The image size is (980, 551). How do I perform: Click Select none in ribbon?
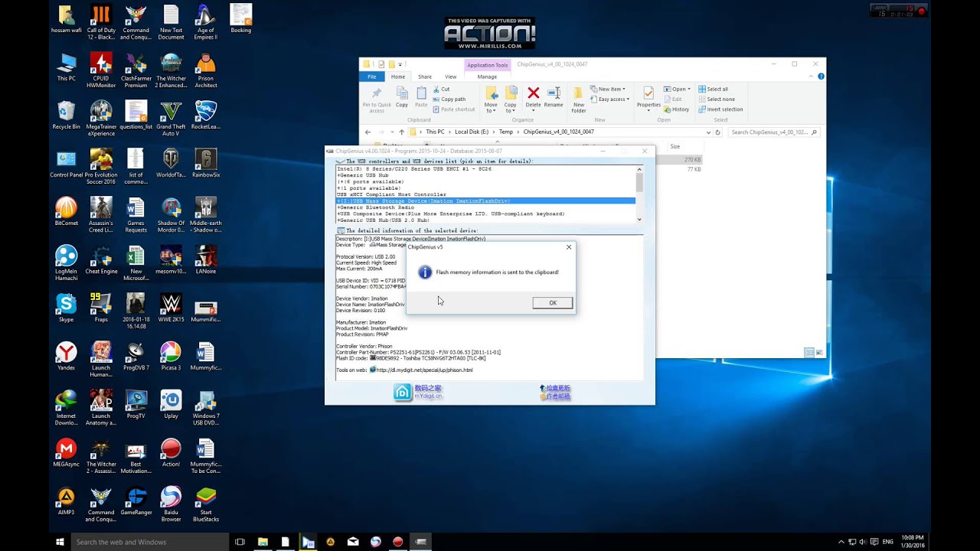[720, 99]
